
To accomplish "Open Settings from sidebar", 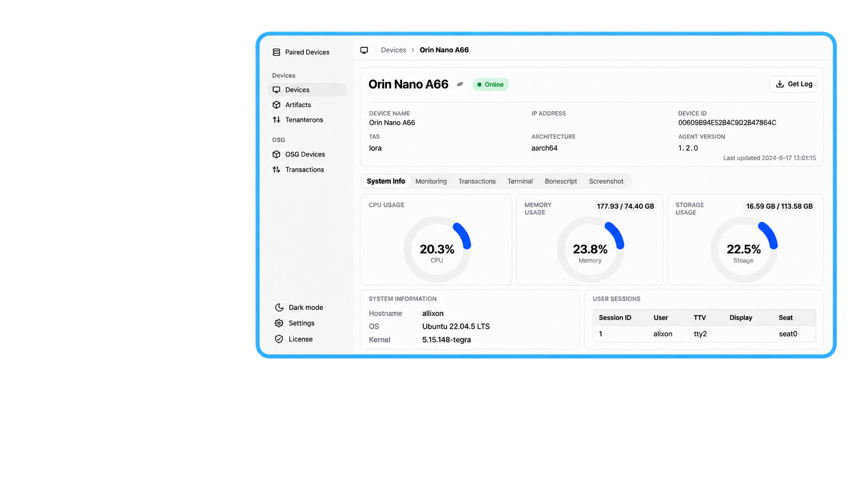I will tap(294, 324).
